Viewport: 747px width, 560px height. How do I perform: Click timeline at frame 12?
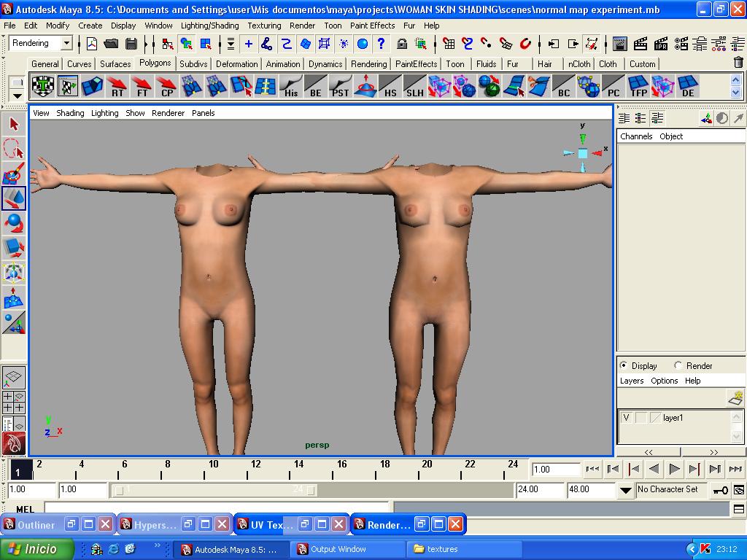248,469
